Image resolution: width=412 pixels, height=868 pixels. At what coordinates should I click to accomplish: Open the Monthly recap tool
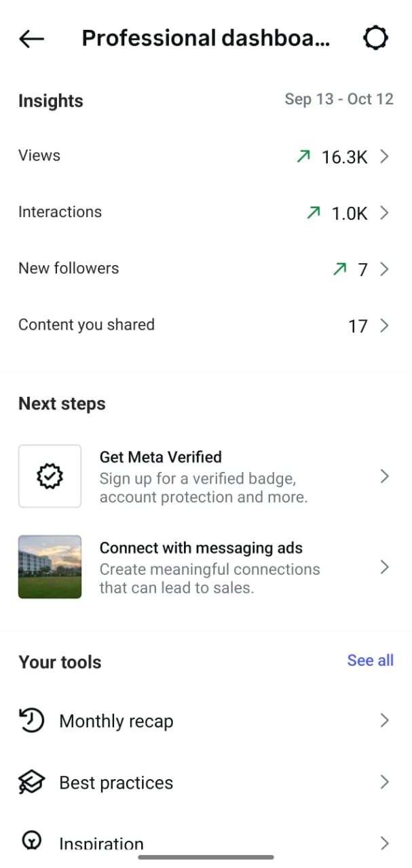click(x=116, y=721)
